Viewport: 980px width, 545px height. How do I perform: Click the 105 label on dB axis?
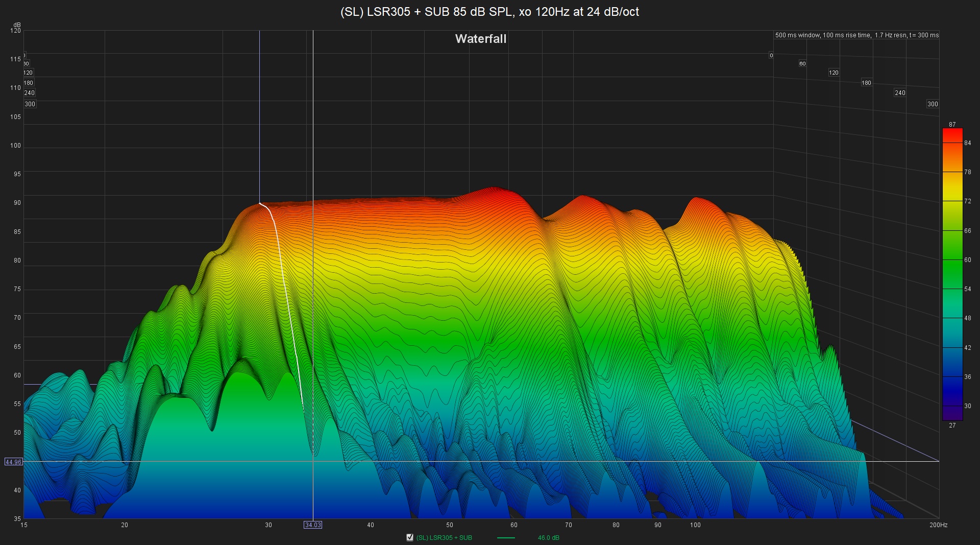[x=15, y=117]
